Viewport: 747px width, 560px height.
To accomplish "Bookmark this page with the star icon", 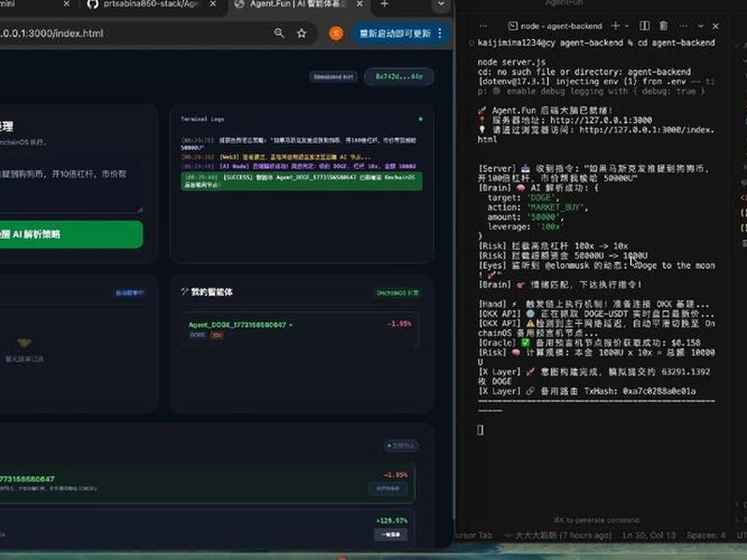I will tap(302, 34).
